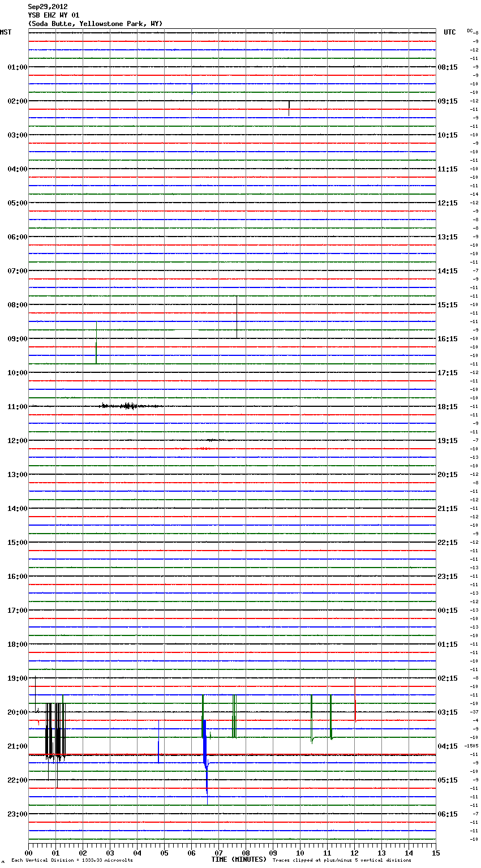Click the black spike on the 02:00 trace
The width and height of the screenshot is (481, 868).
pyautogui.click(x=289, y=108)
